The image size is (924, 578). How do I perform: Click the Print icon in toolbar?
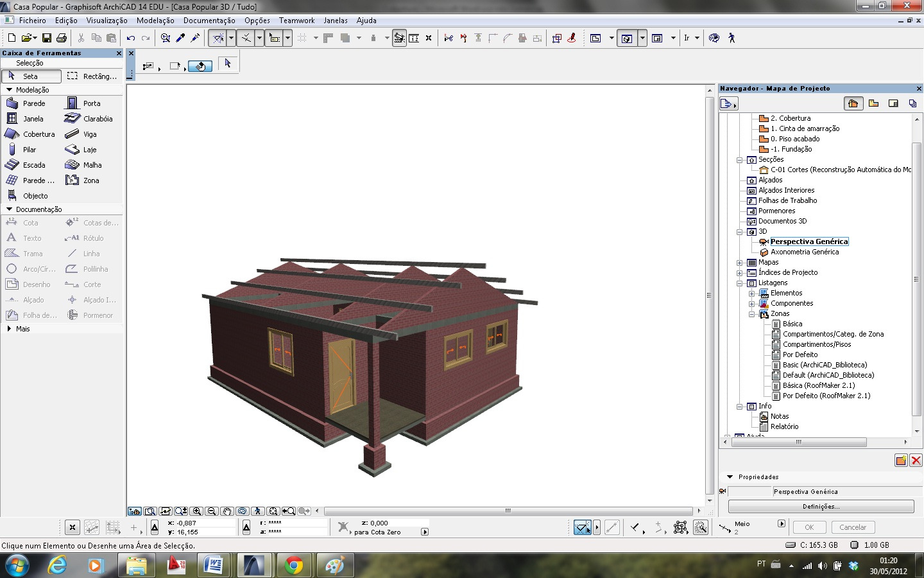pos(62,38)
